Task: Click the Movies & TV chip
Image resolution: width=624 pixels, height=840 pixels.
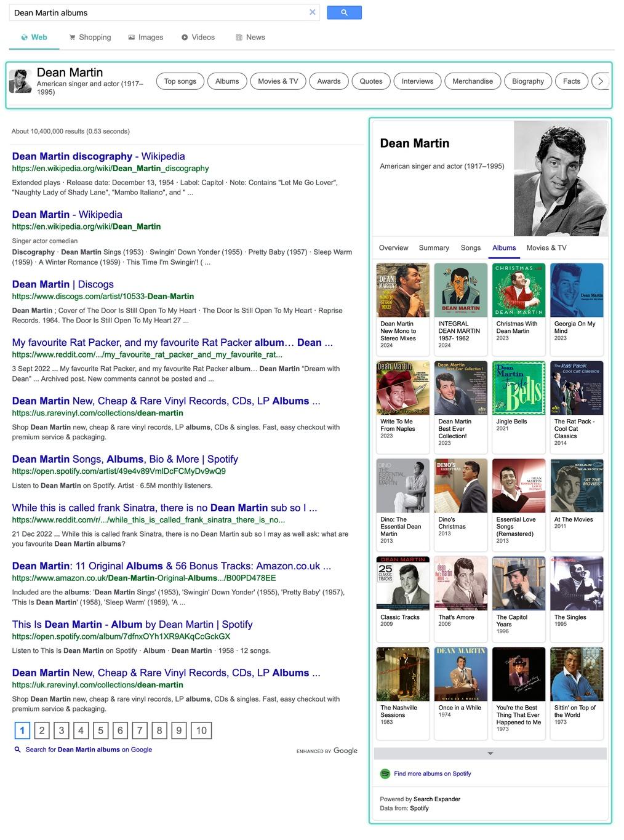Action: tap(278, 81)
